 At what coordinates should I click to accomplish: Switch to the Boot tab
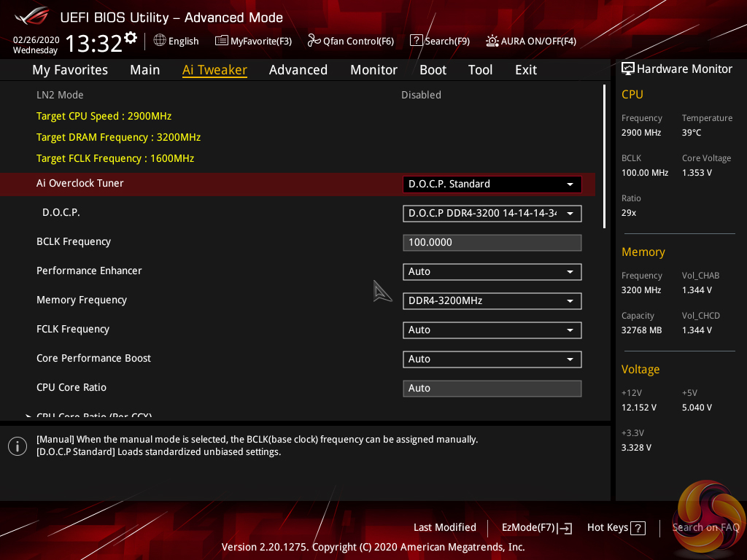point(433,70)
